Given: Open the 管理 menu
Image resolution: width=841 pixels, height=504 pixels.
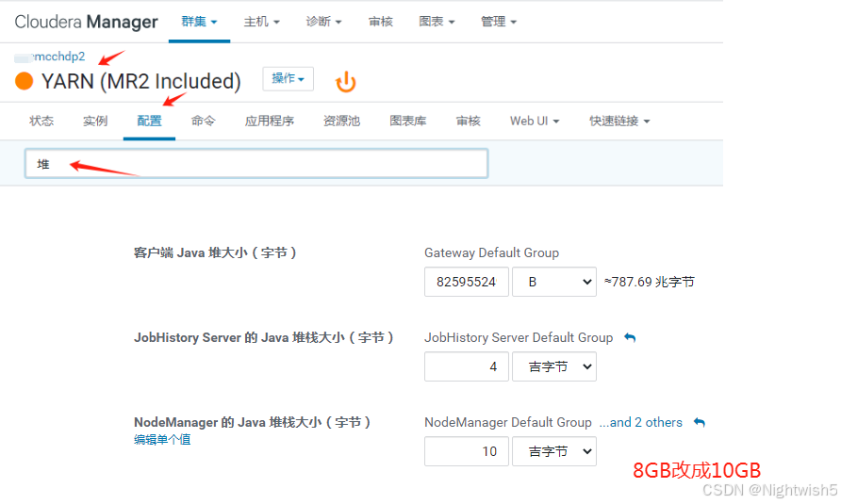Looking at the screenshot, I should pyautogui.click(x=498, y=22).
